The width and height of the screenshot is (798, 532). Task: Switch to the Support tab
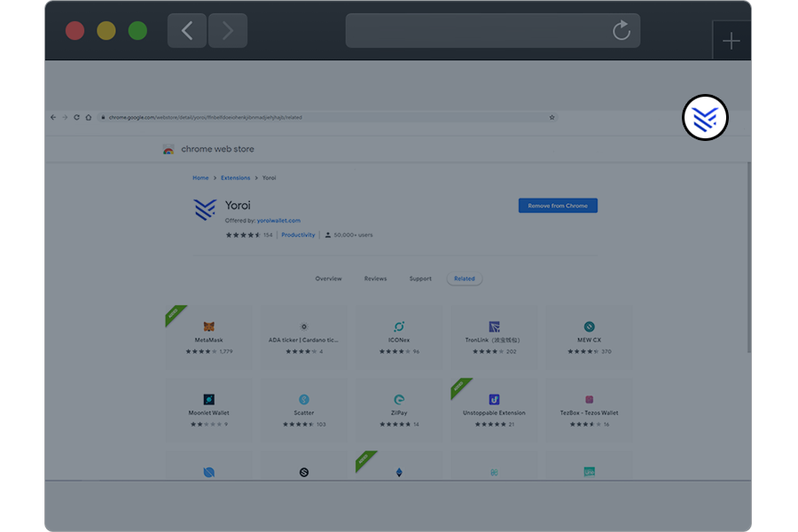pos(420,278)
